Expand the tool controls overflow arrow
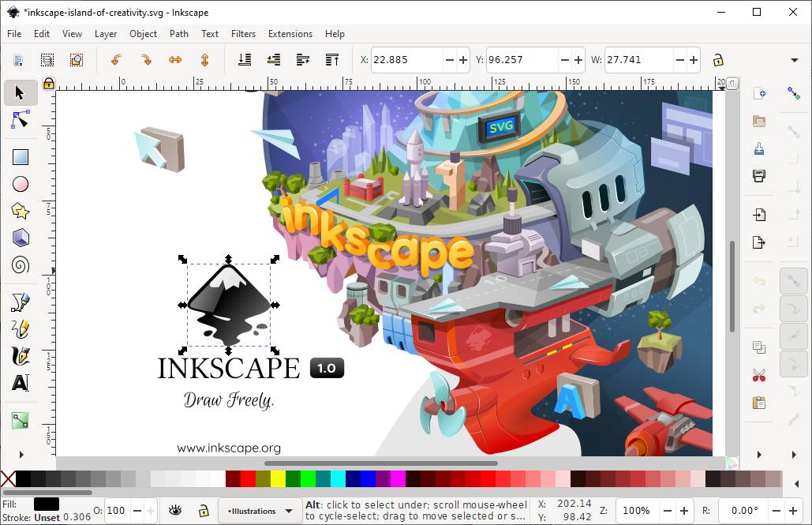The width and height of the screenshot is (812, 525). 795,60
